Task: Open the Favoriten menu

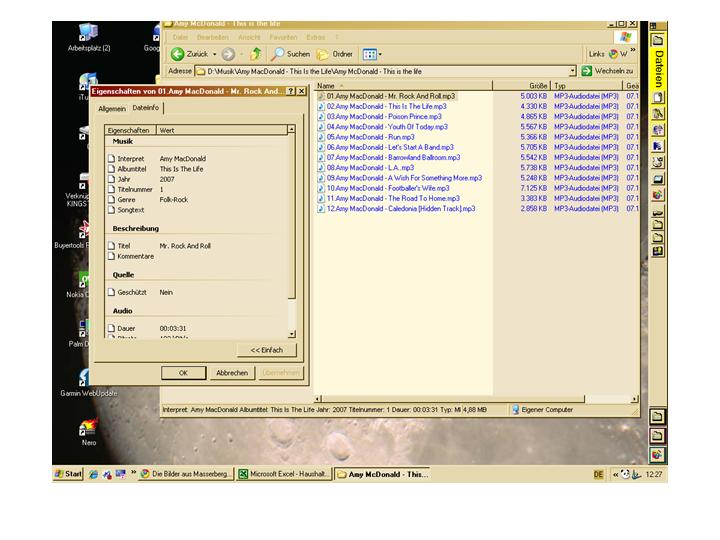Action: [x=283, y=37]
